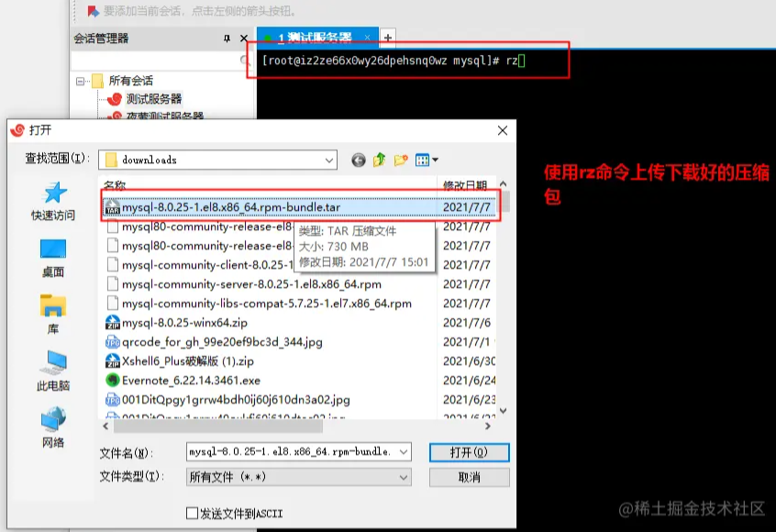Click the horizontal scrollbar right arrow

tap(488, 427)
